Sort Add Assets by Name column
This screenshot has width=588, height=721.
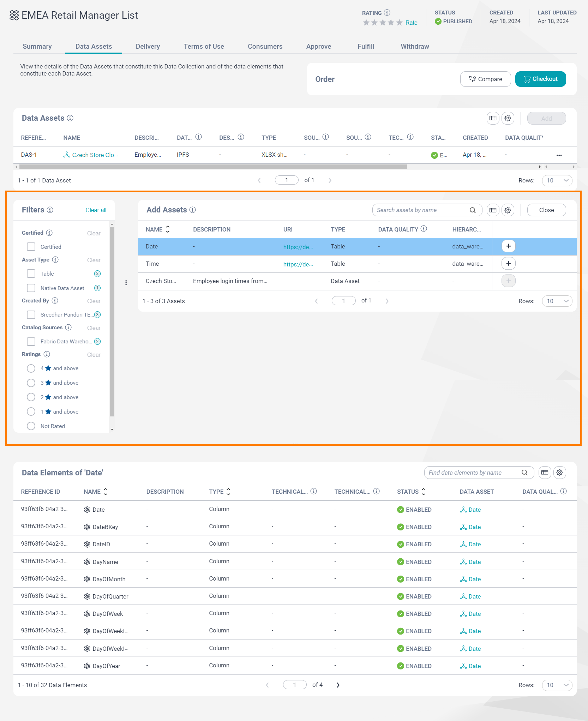(x=168, y=229)
